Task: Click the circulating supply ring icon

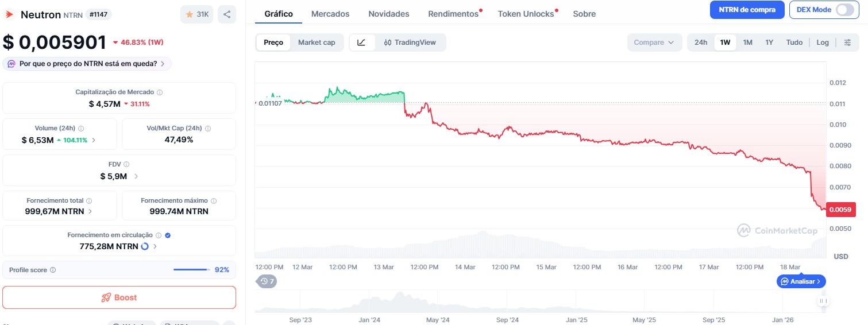Action: 145,246
